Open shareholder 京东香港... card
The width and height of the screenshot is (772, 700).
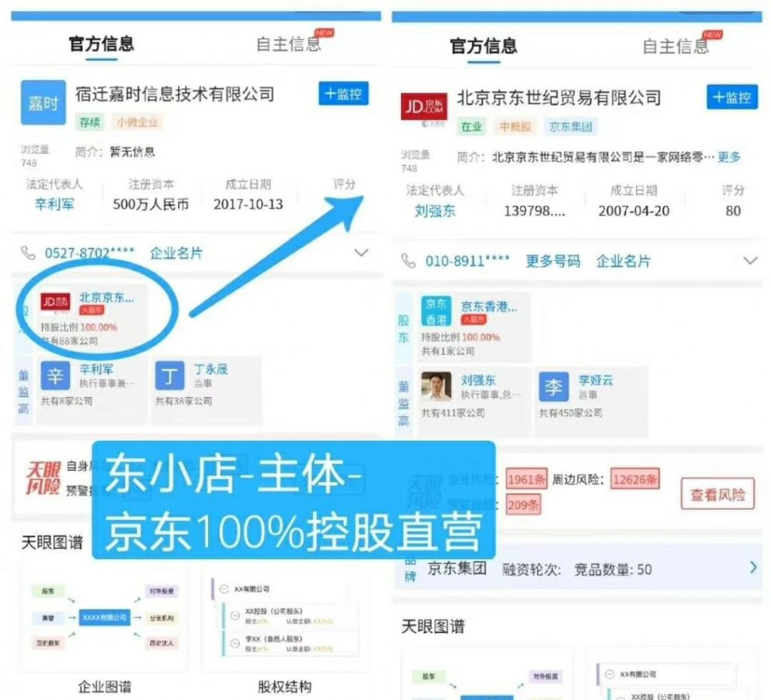tap(474, 326)
